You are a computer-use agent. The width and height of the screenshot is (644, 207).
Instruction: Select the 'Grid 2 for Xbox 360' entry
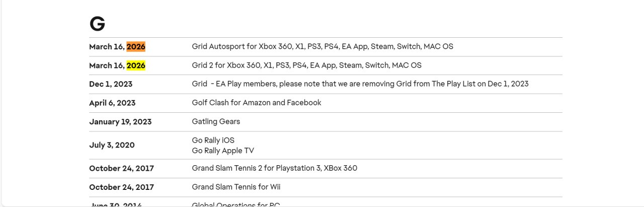(x=306, y=65)
